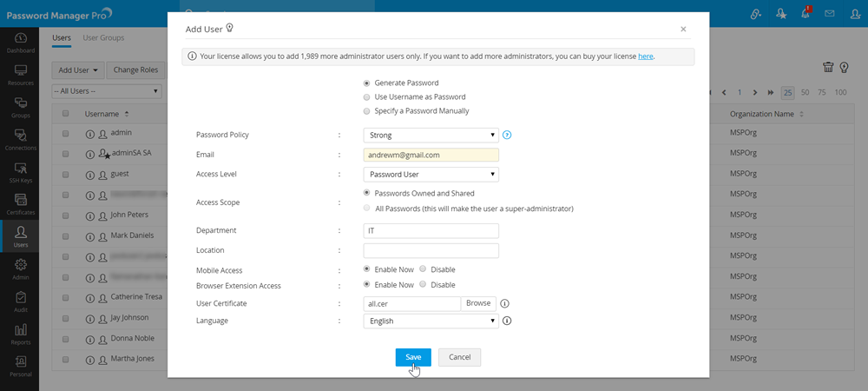Open the Access Level dropdown
This screenshot has width=868, height=391.
[x=431, y=174]
